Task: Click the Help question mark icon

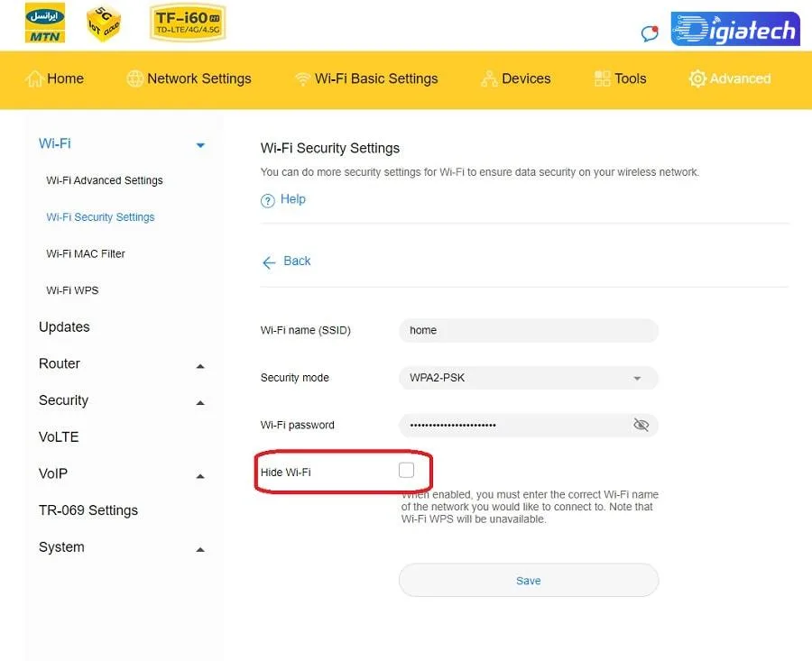Action: 267,200
